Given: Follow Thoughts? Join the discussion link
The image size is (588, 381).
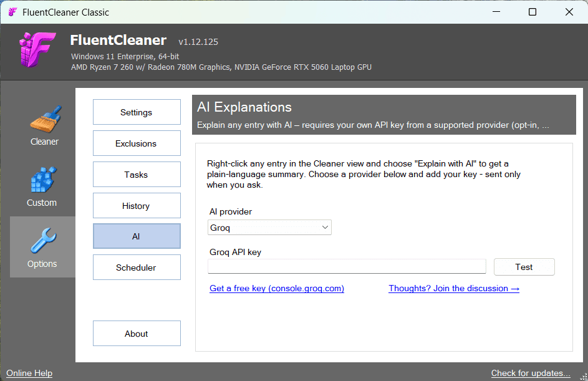Looking at the screenshot, I should click(x=454, y=288).
